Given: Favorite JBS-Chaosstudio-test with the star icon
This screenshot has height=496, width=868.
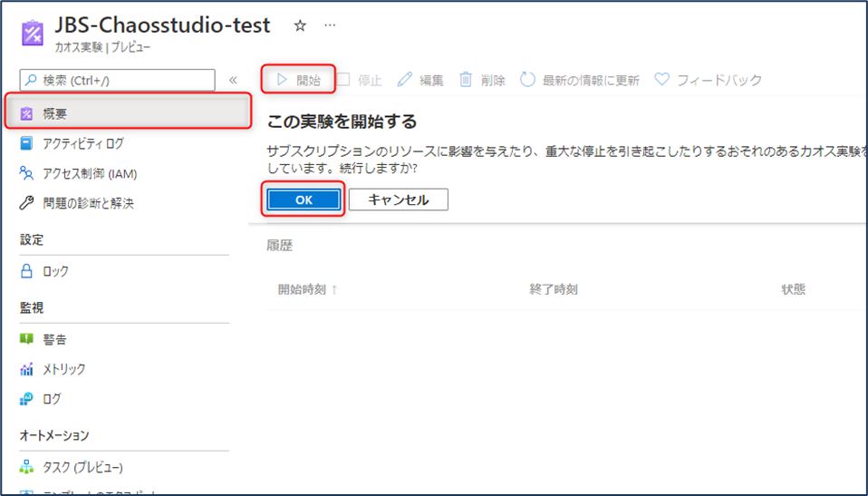Looking at the screenshot, I should pos(300,25).
